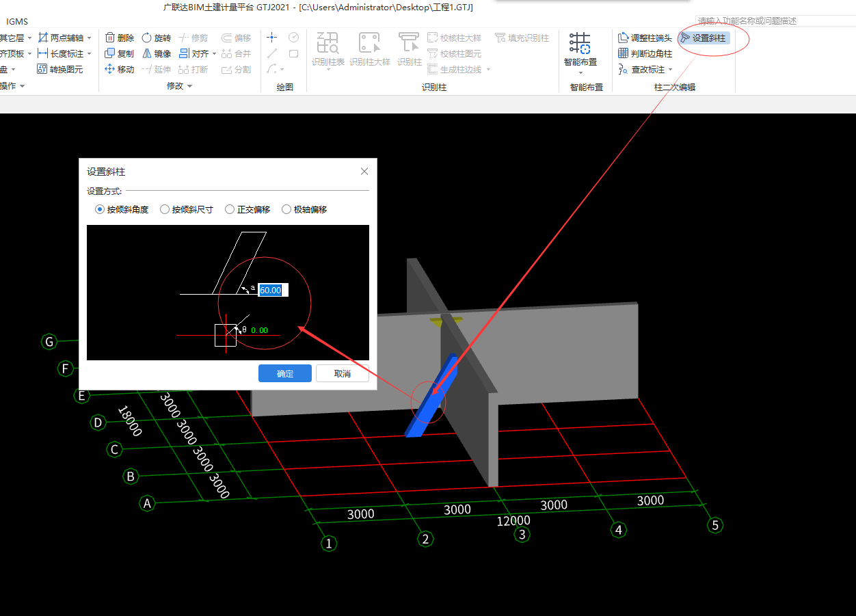The width and height of the screenshot is (856, 616).
Task: Click the axis bubble labeled G
Action: tap(49, 341)
